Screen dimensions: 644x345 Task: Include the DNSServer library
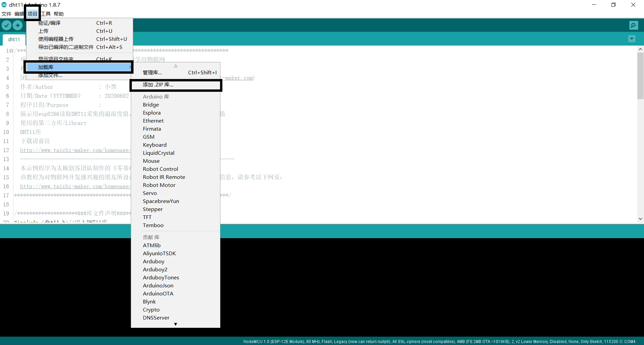[175, 318]
